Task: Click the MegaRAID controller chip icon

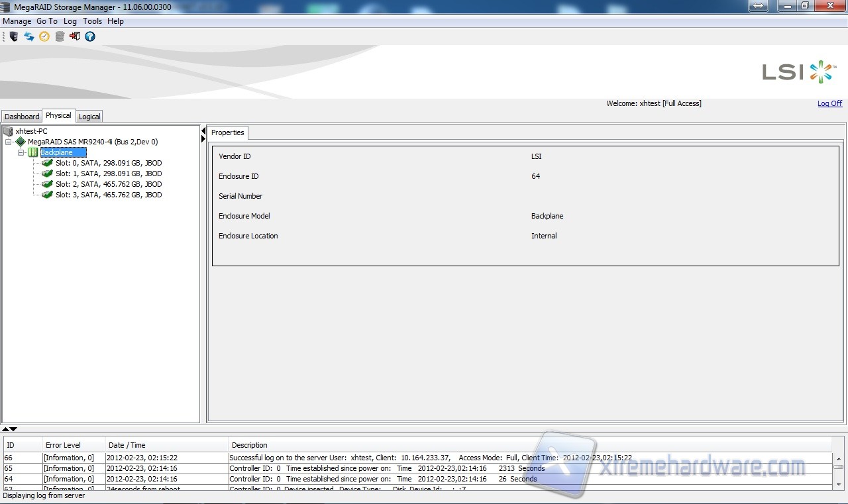Action: coord(21,142)
